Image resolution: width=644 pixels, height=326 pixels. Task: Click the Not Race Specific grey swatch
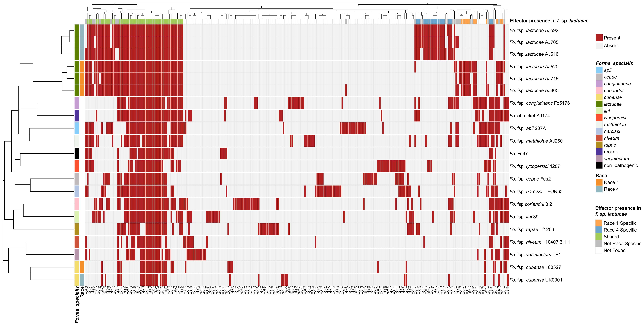pyautogui.click(x=599, y=244)
